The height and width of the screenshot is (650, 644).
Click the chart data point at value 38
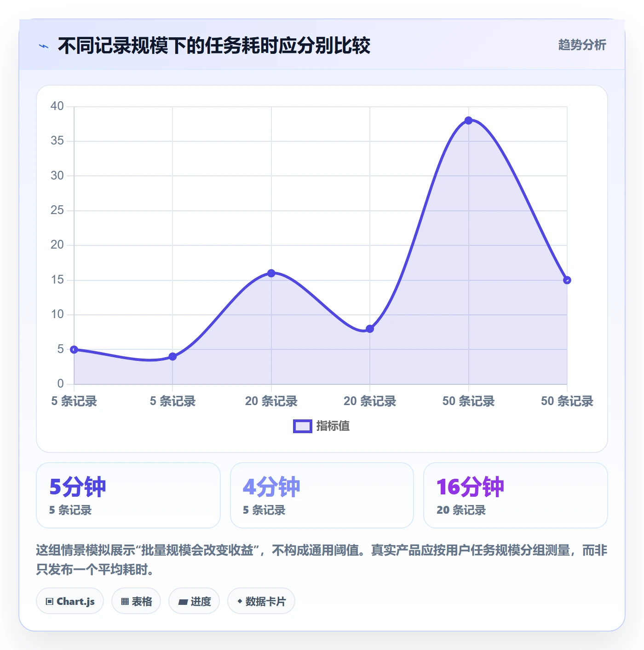[x=468, y=121]
